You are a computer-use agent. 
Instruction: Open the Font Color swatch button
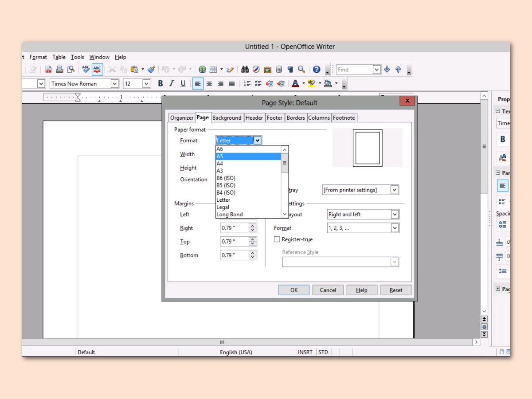[295, 83]
